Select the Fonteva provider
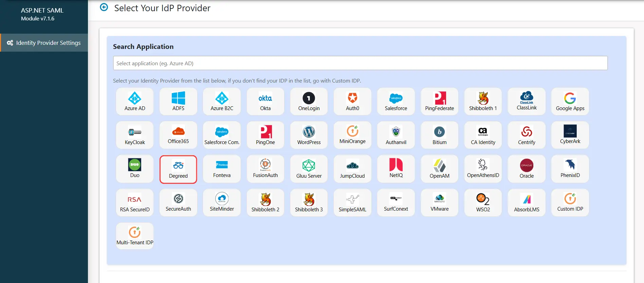The image size is (644, 283). click(x=222, y=169)
